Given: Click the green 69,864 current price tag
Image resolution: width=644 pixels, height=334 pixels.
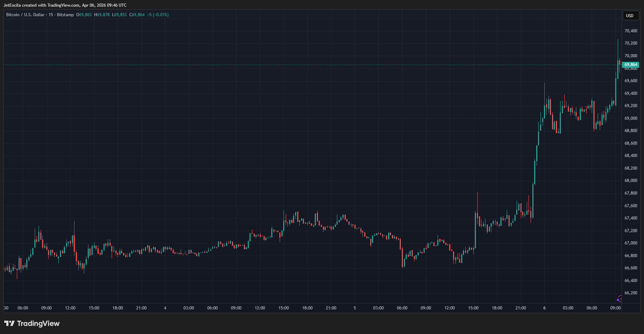Looking at the screenshot, I should (631, 65).
